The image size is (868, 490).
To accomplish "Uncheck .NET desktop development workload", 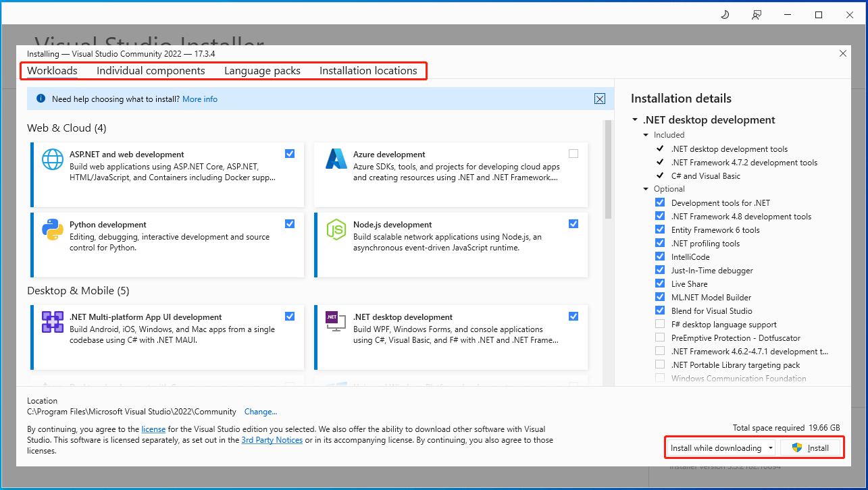I will coord(573,316).
